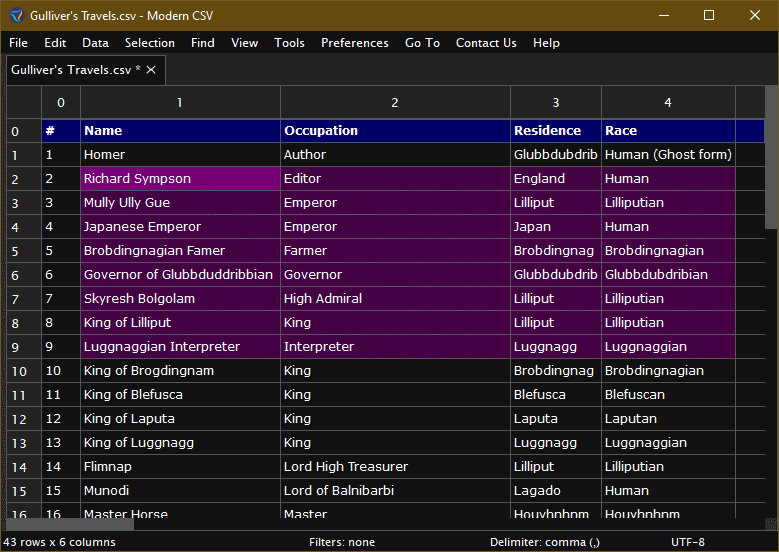Select column header 4

pyautogui.click(x=668, y=102)
